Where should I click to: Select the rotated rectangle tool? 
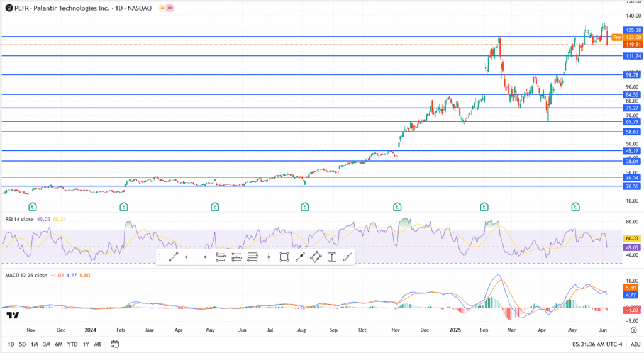click(316, 257)
